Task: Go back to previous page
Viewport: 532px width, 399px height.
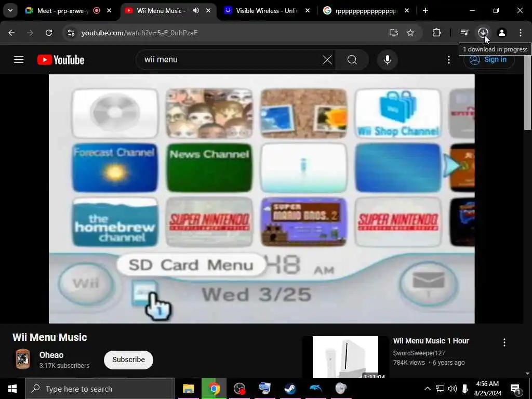Action: point(11,33)
